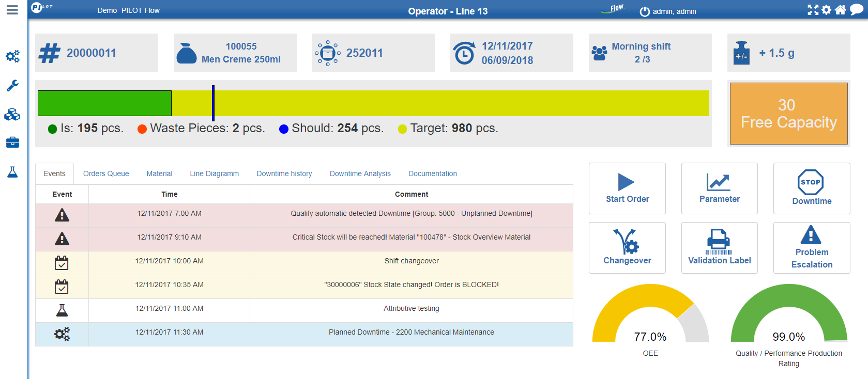
Task: Open the wrench tool in sidebar
Action: click(x=12, y=85)
